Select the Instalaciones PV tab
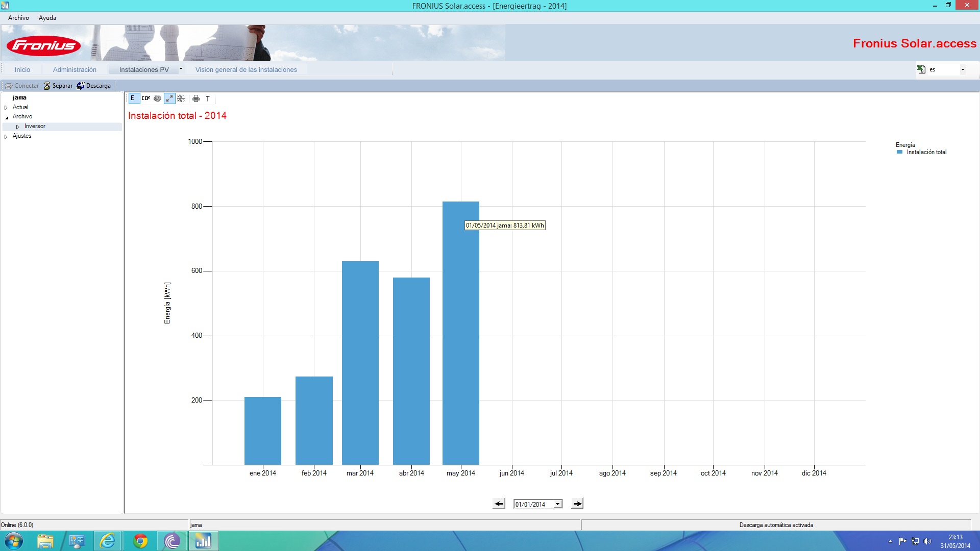 pyautogui.click(x=144, y=69)
